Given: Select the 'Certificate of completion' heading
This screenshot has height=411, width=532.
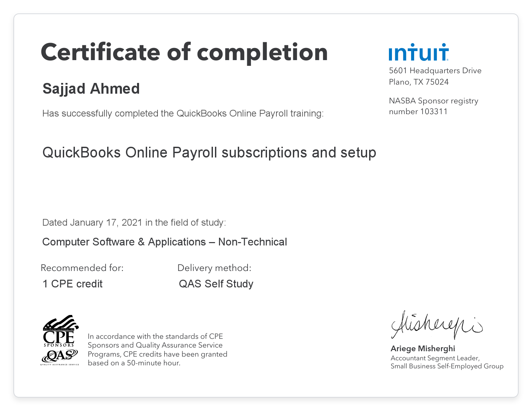Looking at the screenshot, I should [184, 52].
